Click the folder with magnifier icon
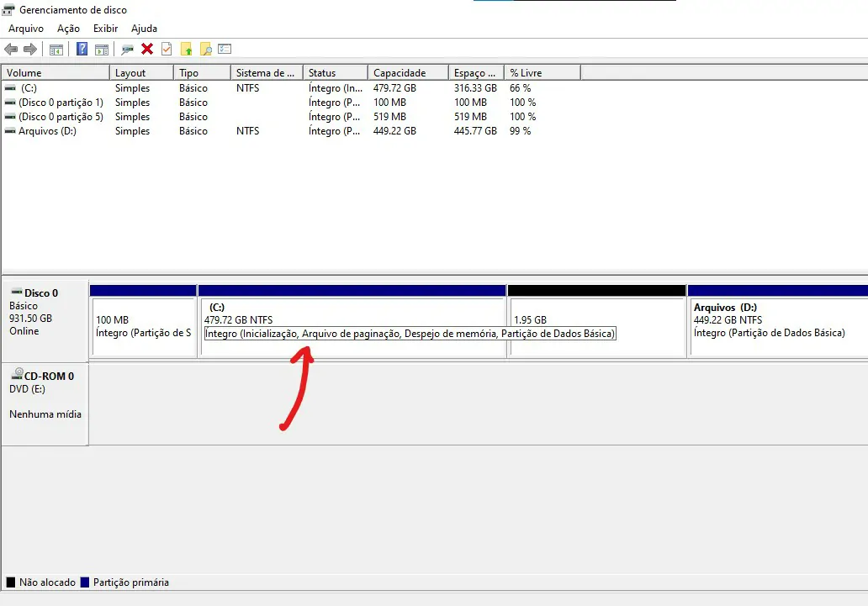Viewport: 868px width, 606px height. [205, 50]
